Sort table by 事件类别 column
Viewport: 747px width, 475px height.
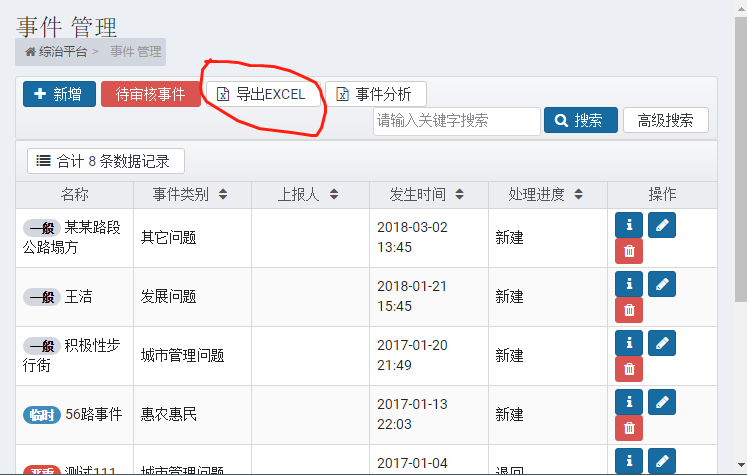223,194
